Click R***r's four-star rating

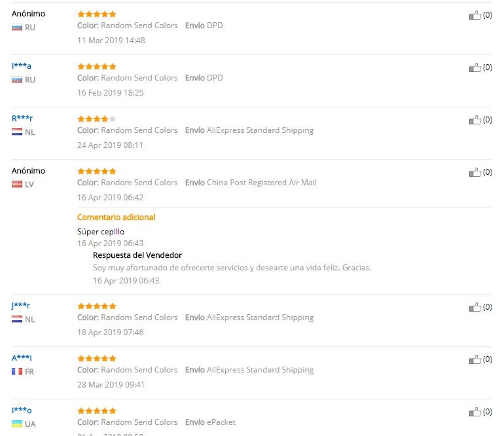point(96,118)
